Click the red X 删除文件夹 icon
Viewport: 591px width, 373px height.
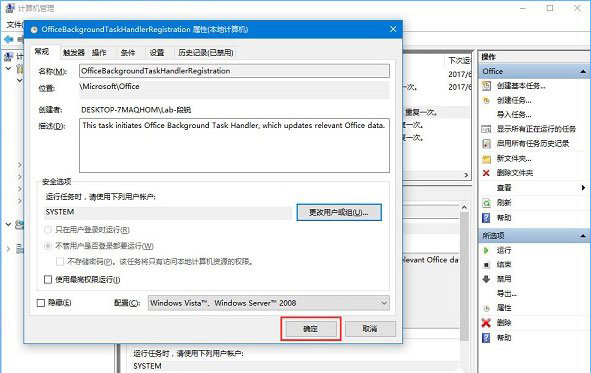click(x=486, y=173)
